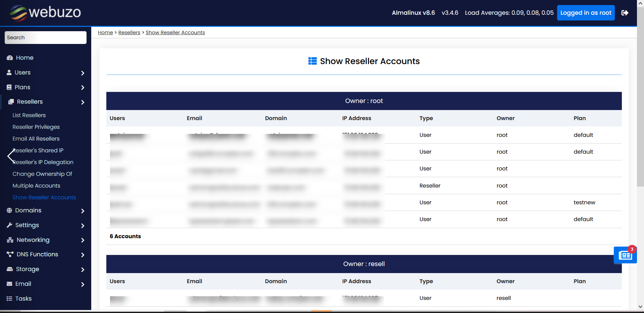644x313 pixels.
Task: Click the Users icon in sidebar
Action: 8,72
